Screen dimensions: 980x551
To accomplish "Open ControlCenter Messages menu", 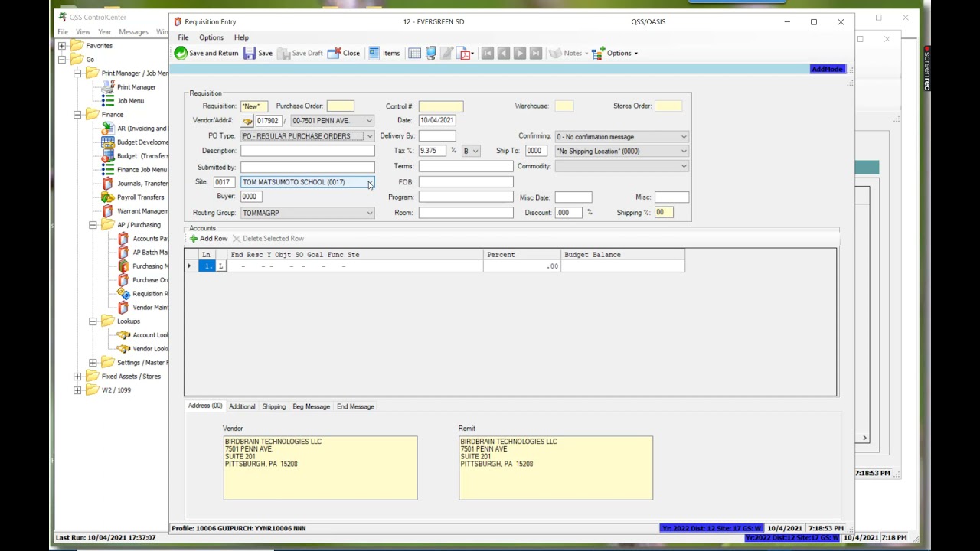I will tap(133, 32).
